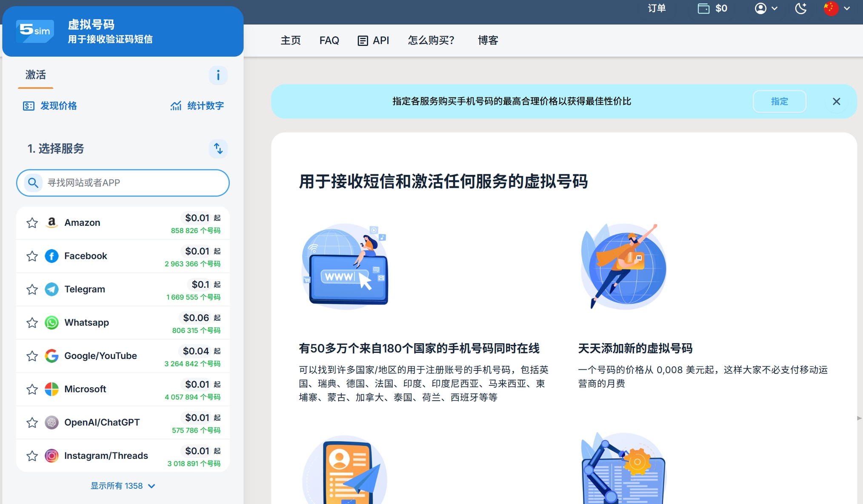This screenshot has height=504, width=863.
Task: Select the Telegram service icon
Action: point(51,289)
